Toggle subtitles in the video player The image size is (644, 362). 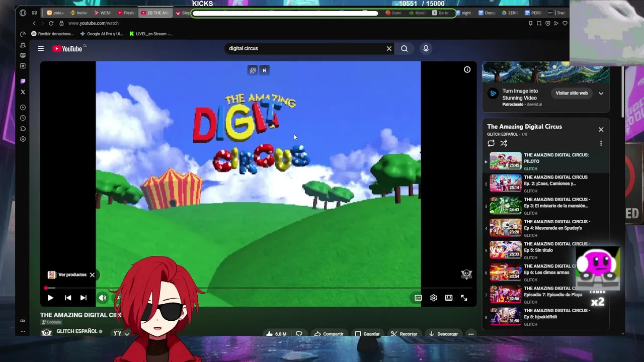pos(418,298)
